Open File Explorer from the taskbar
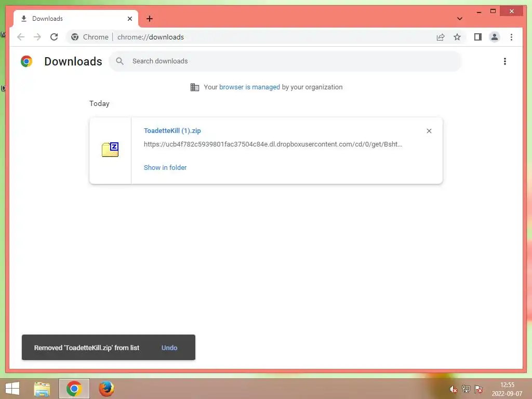 (x=42, y=389)
